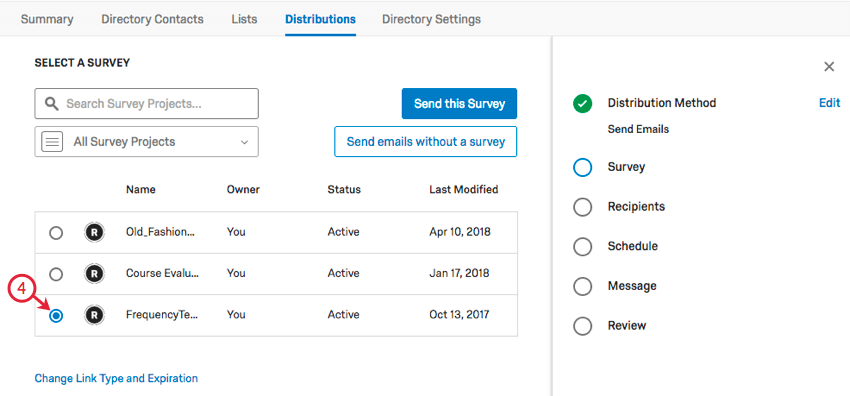The height and width of the screenshot is (396, 850).
Task: Click the FrequencyTe... survey name
Action: [162, 314]
